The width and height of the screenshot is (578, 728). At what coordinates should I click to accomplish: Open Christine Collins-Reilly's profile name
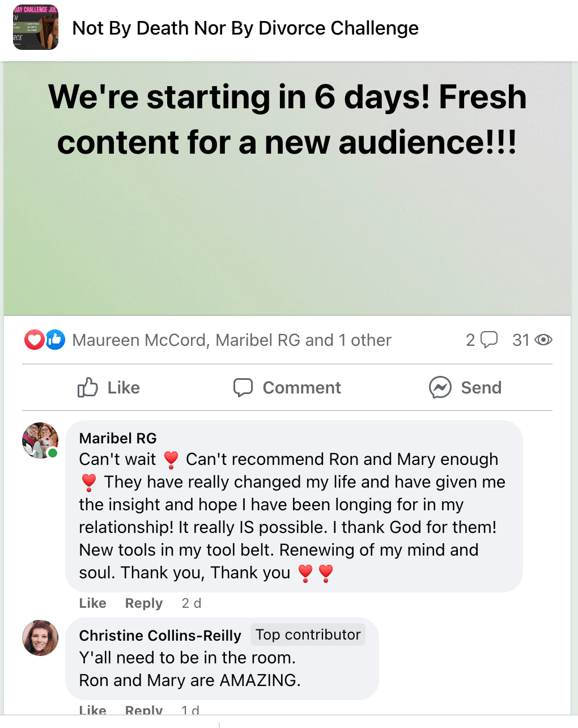160,636
